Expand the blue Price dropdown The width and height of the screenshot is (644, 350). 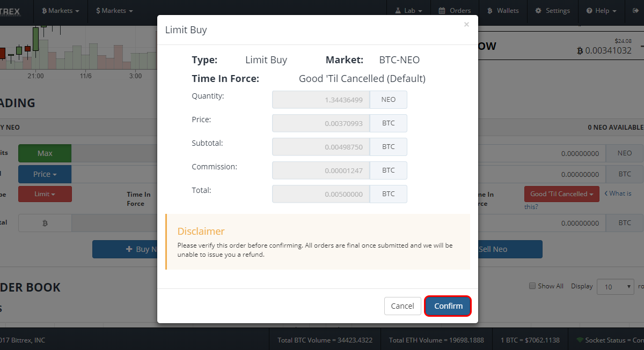click(x=45, y=174)
